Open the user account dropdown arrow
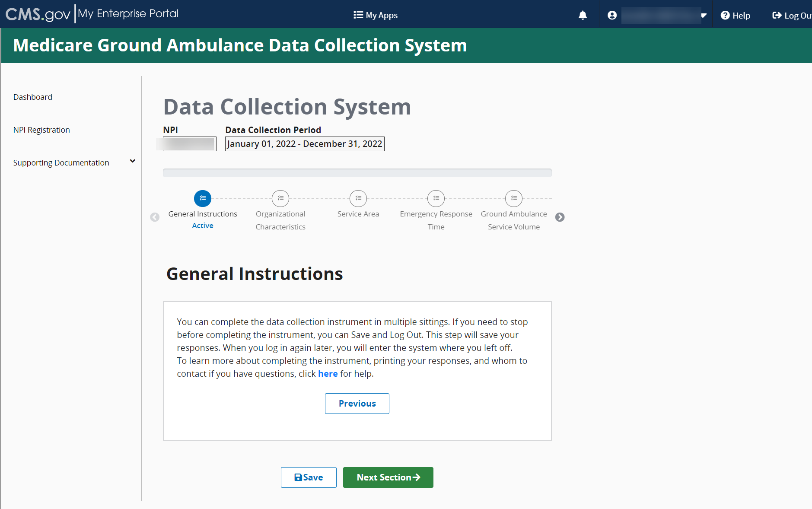This screenshot has width=812, height=509. pos(704,16)
